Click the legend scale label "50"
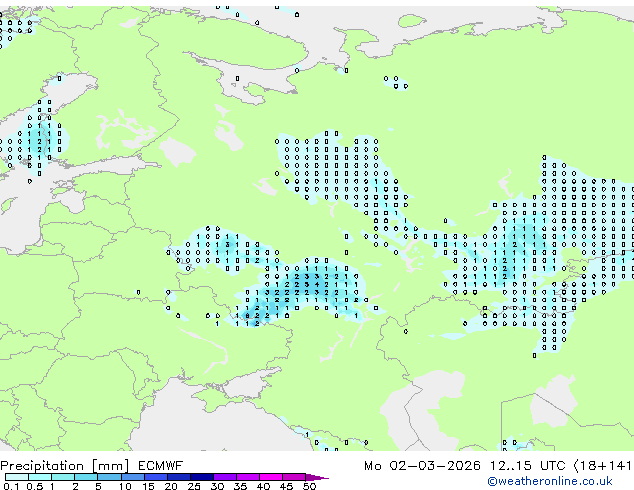Viewport: 634px width, 490px height. (309, 486)
